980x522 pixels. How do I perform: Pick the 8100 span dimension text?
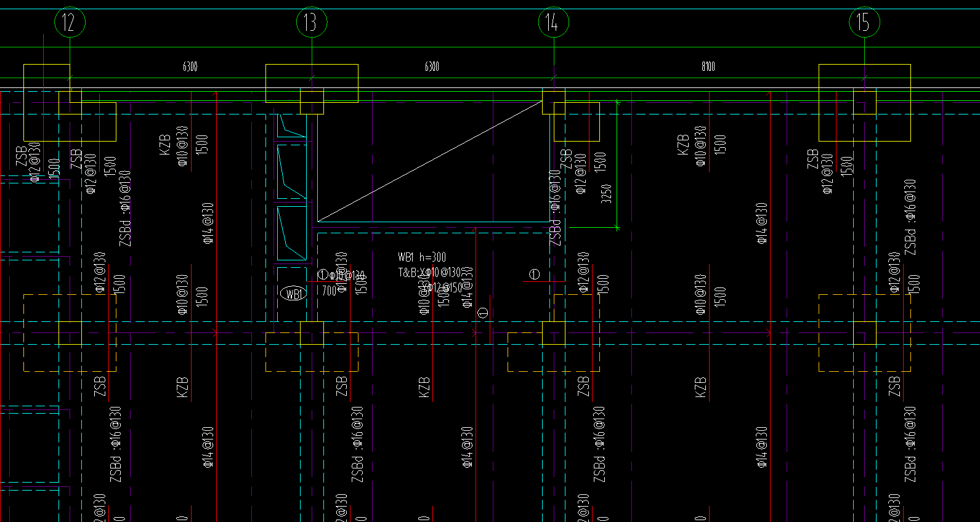[x=708, y=66]
